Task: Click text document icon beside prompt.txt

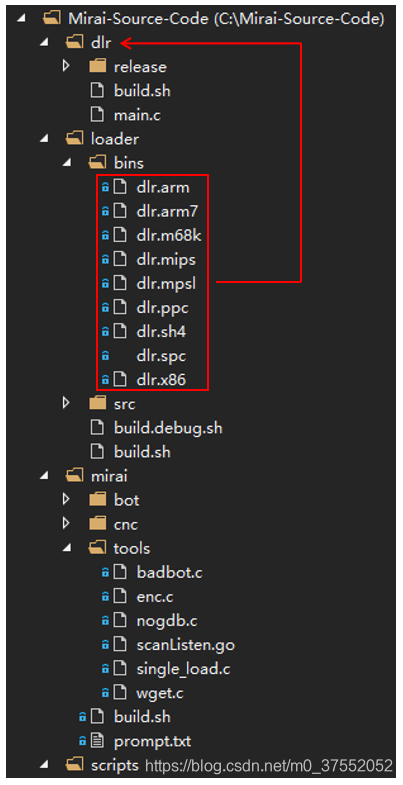Action: click(x=97, y=741)
